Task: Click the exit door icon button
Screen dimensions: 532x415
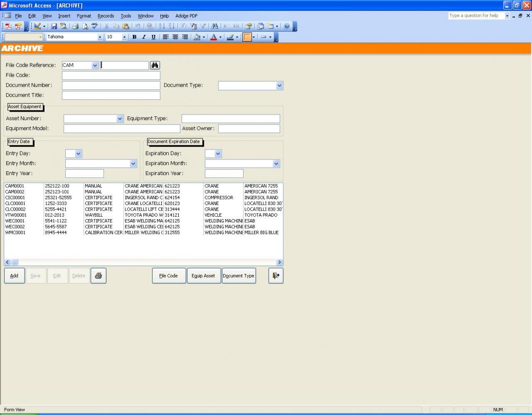Action: [x=276, y=275]
